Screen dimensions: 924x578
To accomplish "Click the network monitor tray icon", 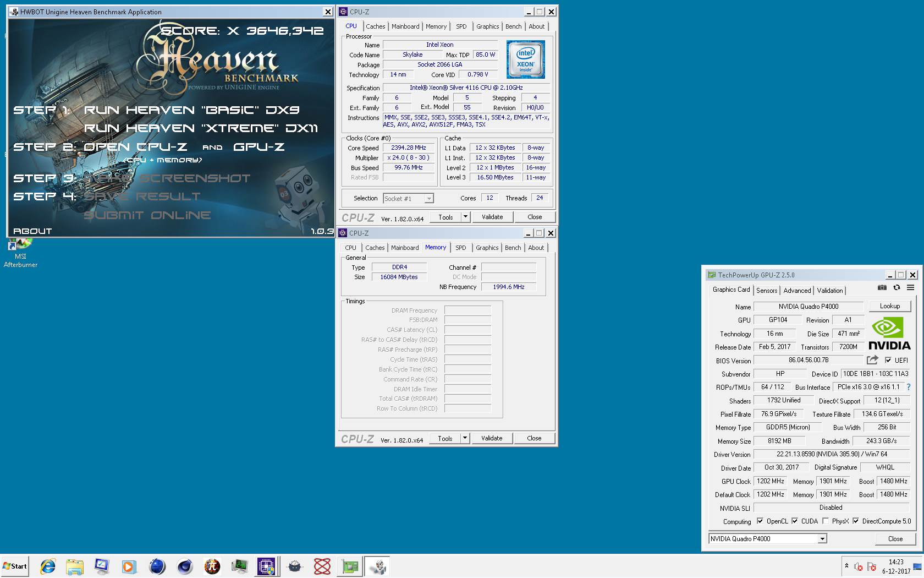I will click(x=917, y=566).
